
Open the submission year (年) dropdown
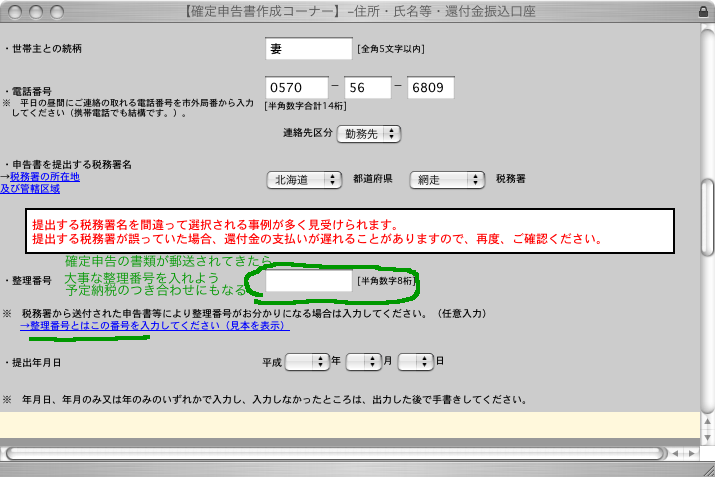tap(307, 361)
